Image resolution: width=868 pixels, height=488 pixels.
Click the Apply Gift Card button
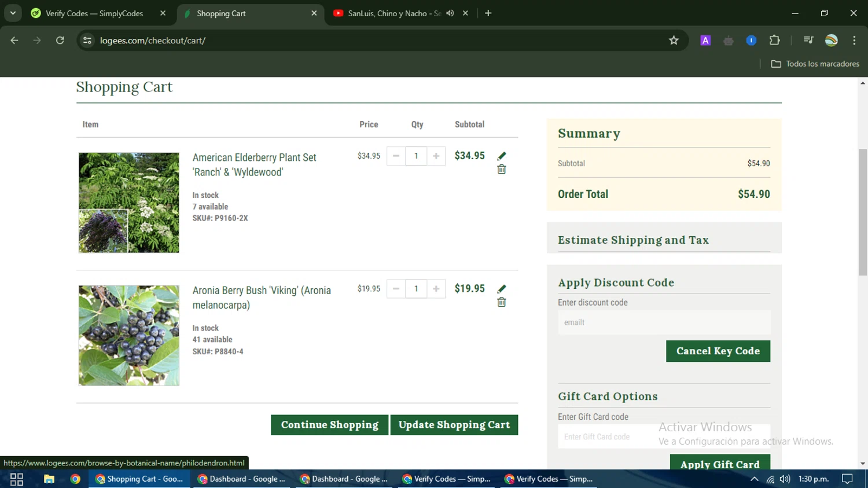pos(720,464)
